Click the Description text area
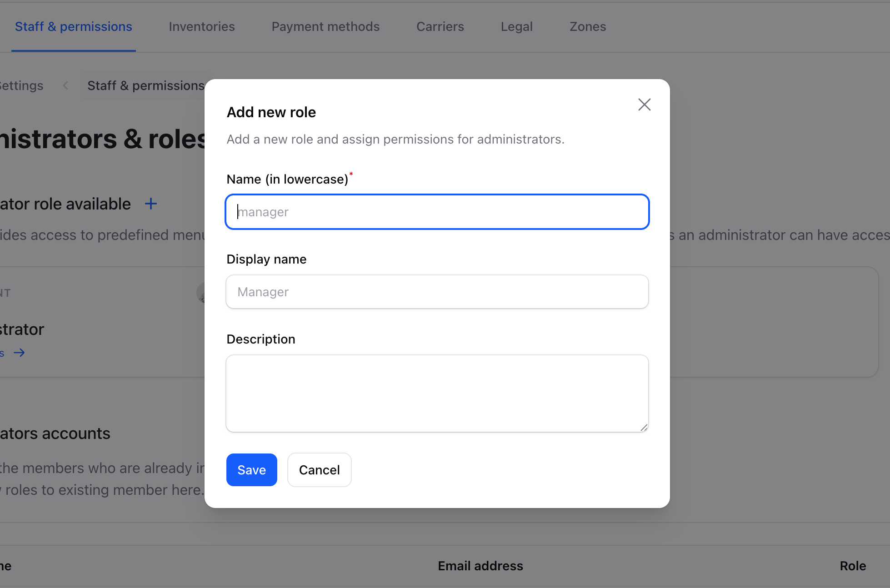This screenshot has width=890, height=588. pos(437,394)
